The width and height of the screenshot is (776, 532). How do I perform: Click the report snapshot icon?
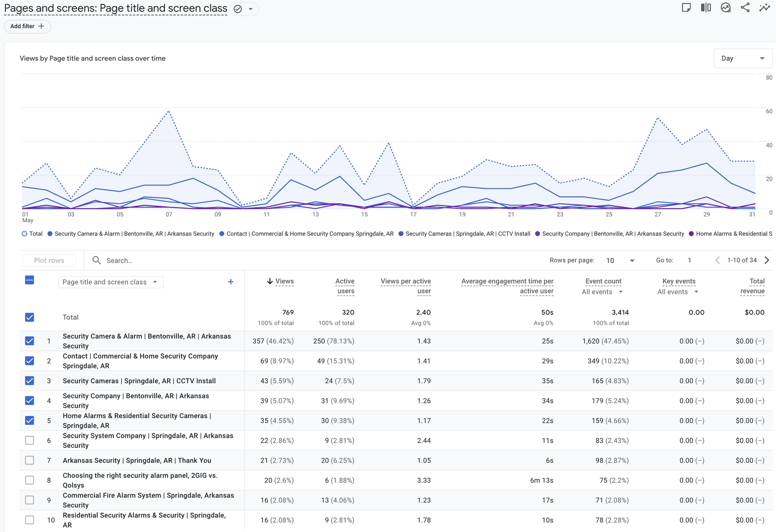725,8
